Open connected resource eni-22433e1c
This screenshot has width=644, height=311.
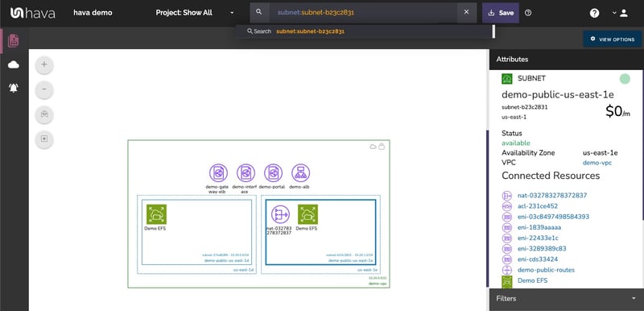[538, 238]
